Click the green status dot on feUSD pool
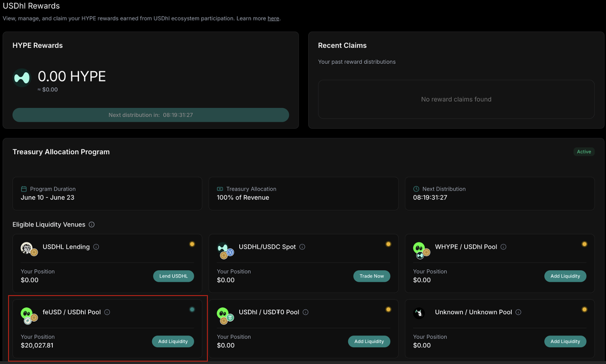606x364 pixels. click(192, 309)
